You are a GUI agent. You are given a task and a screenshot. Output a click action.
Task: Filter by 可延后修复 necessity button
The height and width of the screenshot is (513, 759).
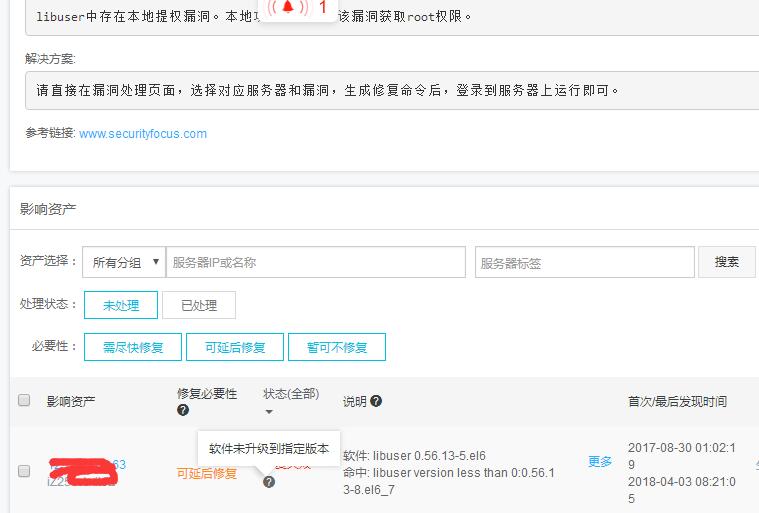tap(235, 347)
